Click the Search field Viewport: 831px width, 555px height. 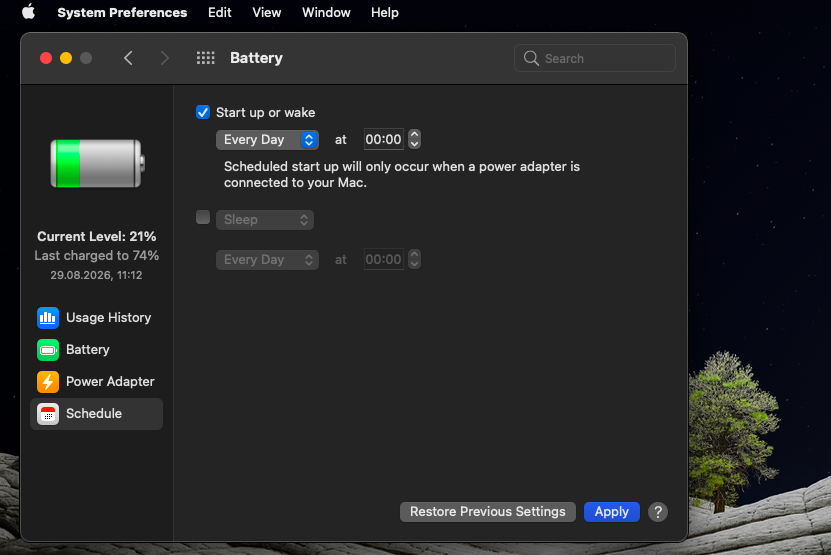595,58
